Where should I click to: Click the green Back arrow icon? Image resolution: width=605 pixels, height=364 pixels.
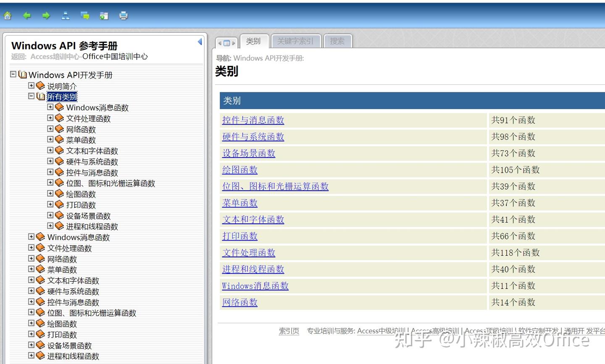[26, 15]
